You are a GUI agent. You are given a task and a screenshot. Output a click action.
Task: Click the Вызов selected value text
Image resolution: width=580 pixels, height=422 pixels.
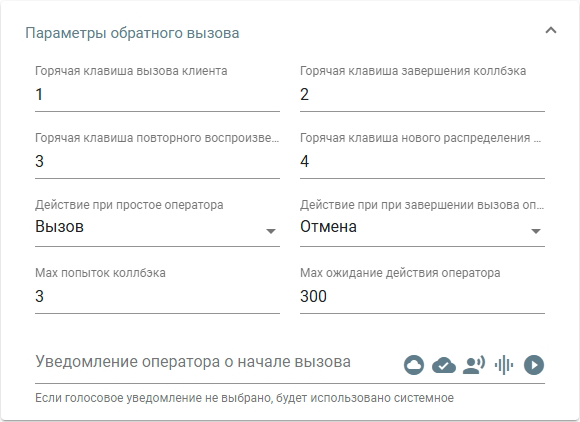pos(59,227)
